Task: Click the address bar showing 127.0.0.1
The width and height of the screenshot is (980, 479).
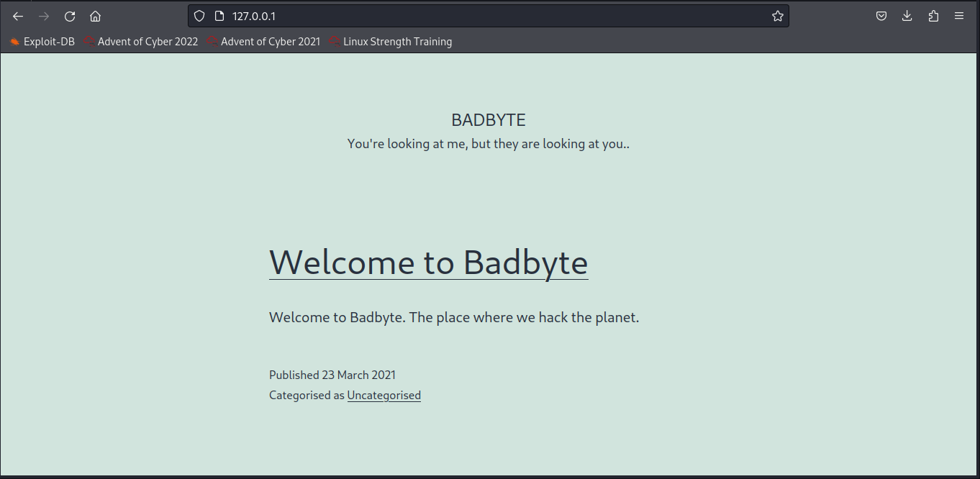Action: pos(489,16)
